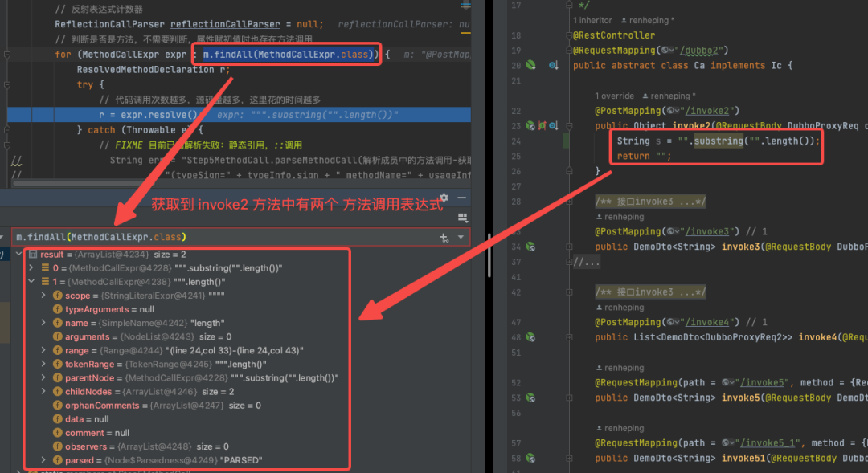Click red arrows gutter icon on line 23
Image resolution: width=868 pixels, height=473 pixels.
[x=542, y=125]
